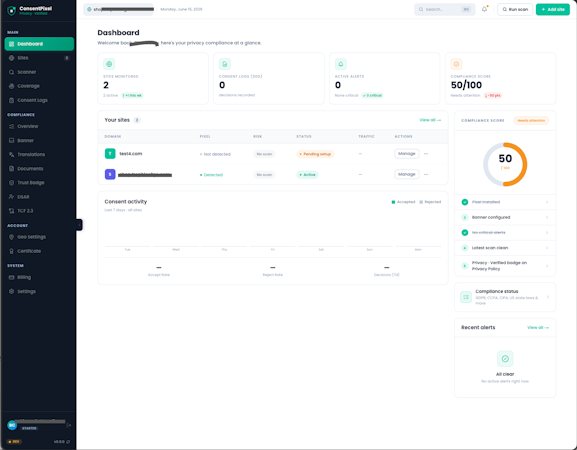Toggle the Rejected legend in Consent activity
The width and height of the screenshot is (577, 450).
pyautogui.click(x=430, y=202)
